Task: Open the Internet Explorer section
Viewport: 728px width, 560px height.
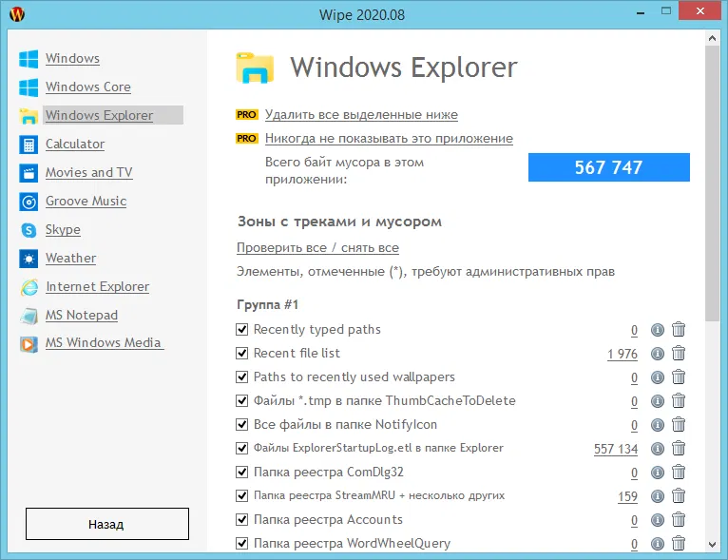Action: [98, 286]
